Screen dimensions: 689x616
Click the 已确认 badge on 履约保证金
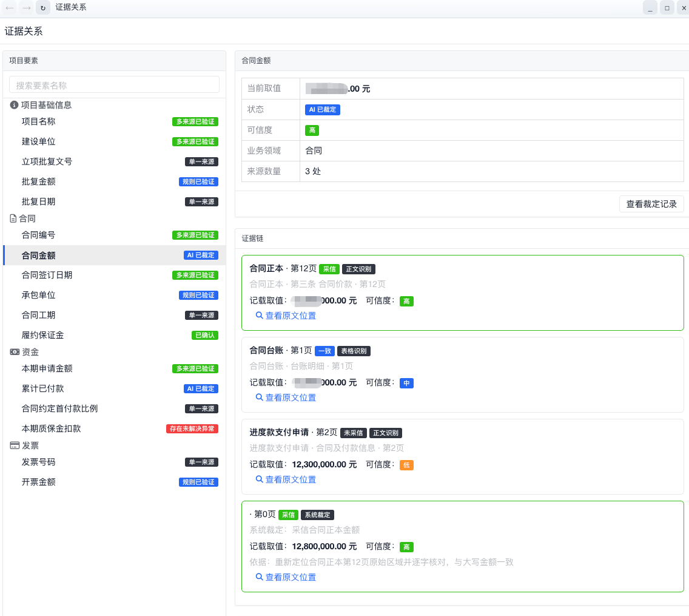tap(205, 335)
